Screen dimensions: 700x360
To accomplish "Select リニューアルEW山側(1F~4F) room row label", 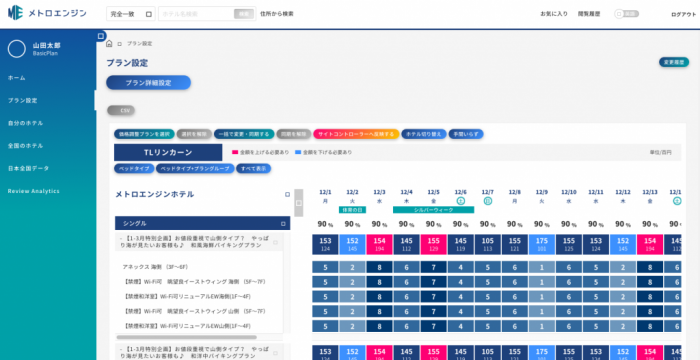I will point(187,326).
